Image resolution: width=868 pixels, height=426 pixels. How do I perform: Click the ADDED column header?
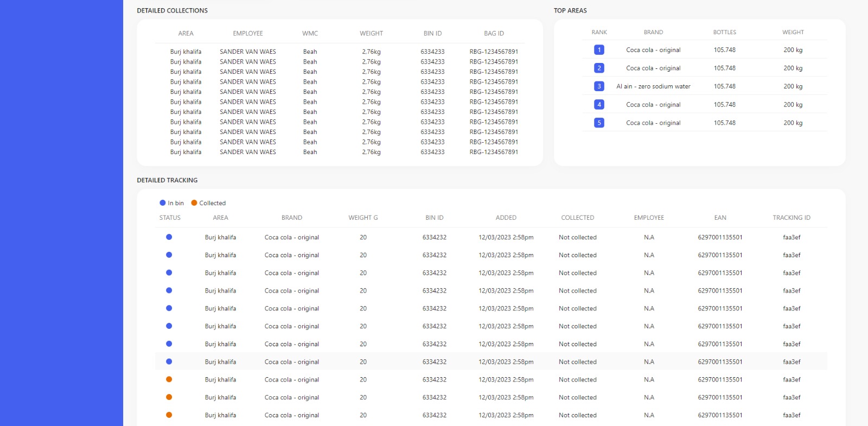tap(506, 218)
